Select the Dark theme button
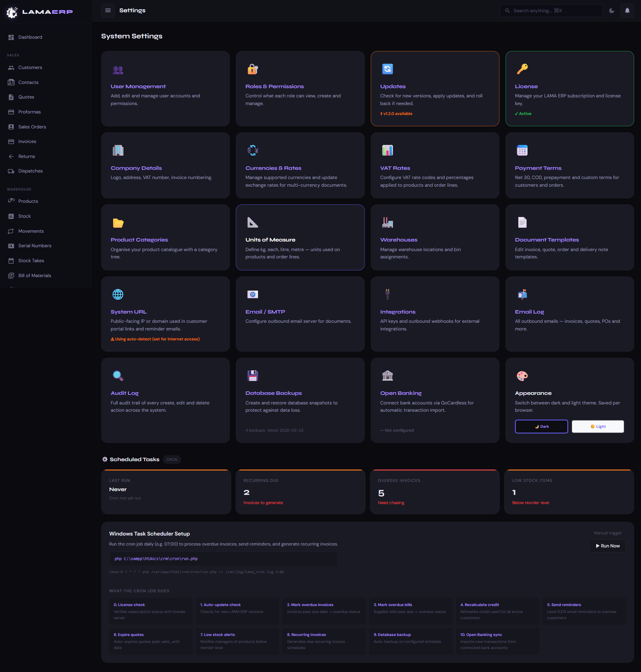641x672 pixels. [541, 427]
